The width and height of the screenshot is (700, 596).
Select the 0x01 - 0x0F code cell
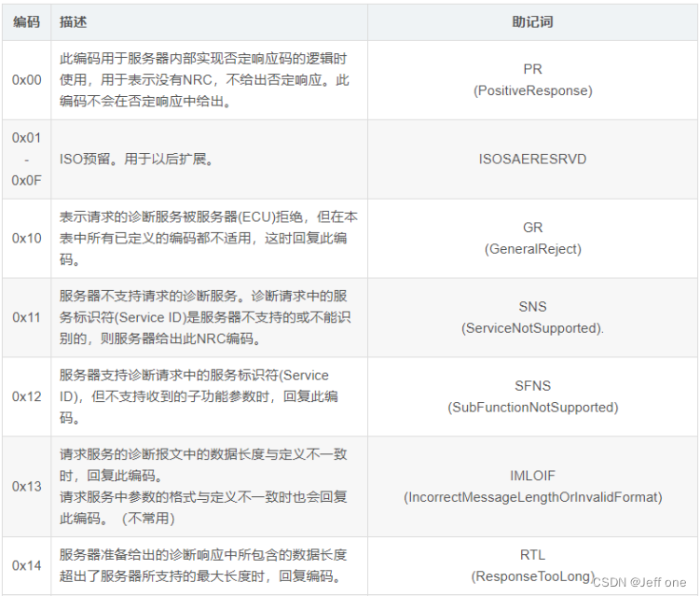[26, 159]
